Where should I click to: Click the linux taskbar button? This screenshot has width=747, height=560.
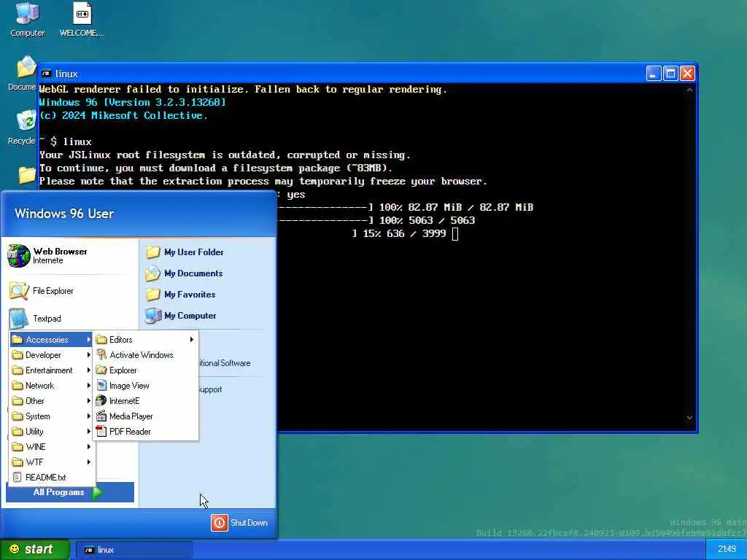[134, 550]
